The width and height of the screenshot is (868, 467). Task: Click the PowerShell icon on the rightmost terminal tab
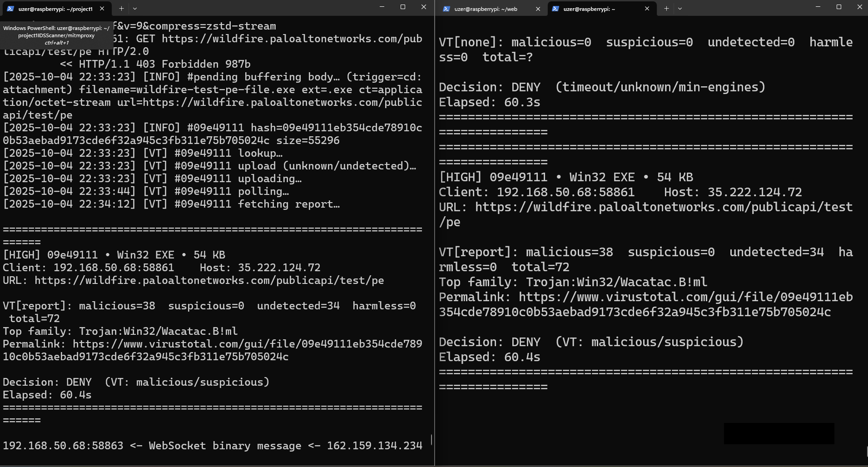click(x=556, y=9)
